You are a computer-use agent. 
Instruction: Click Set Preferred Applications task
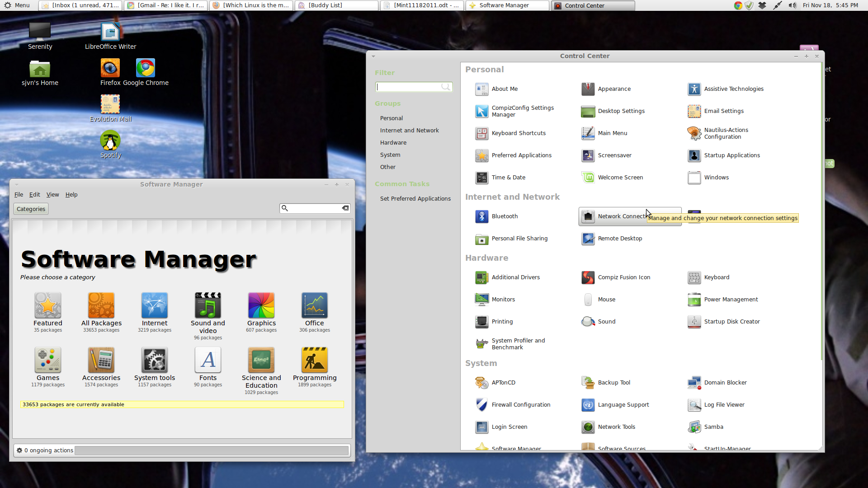point(415,199)
